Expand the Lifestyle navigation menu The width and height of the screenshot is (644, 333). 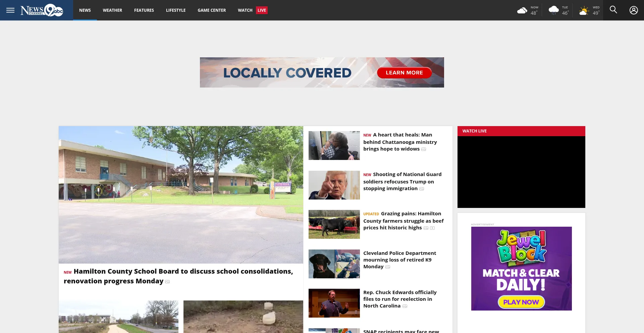[176, 10]
